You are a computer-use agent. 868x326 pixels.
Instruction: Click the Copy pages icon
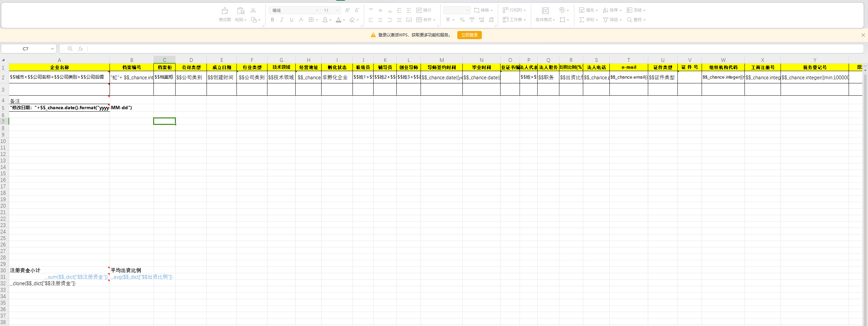click(x=254, y=20)
